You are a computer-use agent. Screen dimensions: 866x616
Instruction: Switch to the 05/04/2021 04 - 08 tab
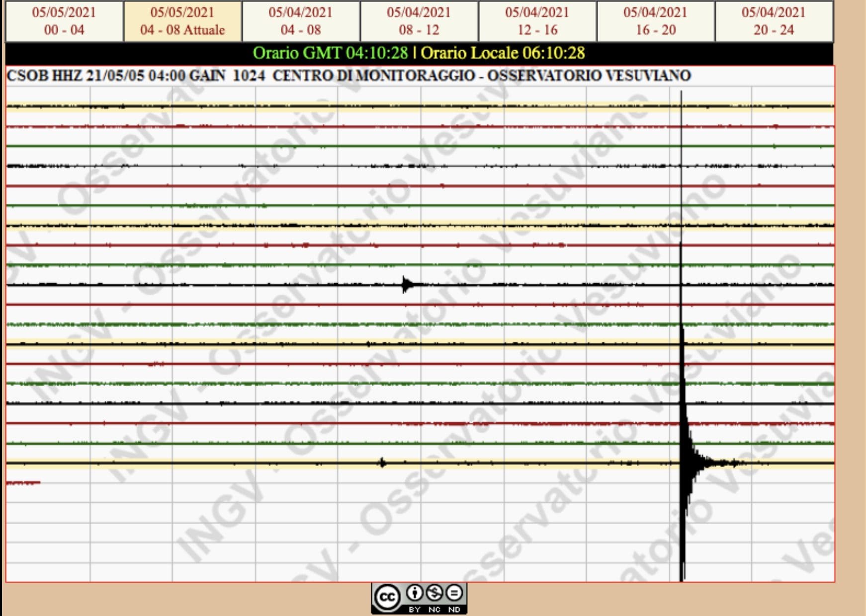pyautogui.click(x=301, y=21)
